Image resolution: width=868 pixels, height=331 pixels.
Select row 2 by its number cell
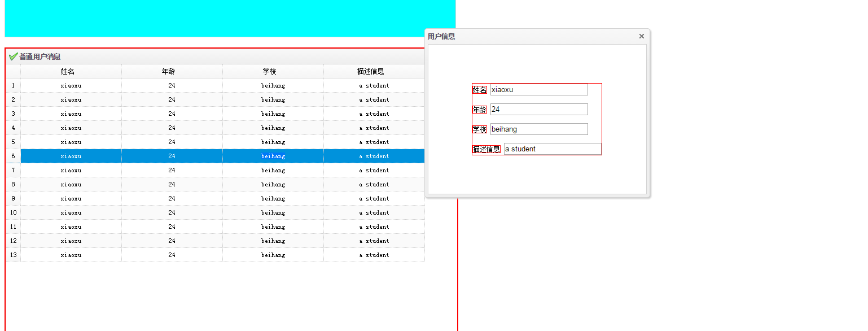pos(13,99)
